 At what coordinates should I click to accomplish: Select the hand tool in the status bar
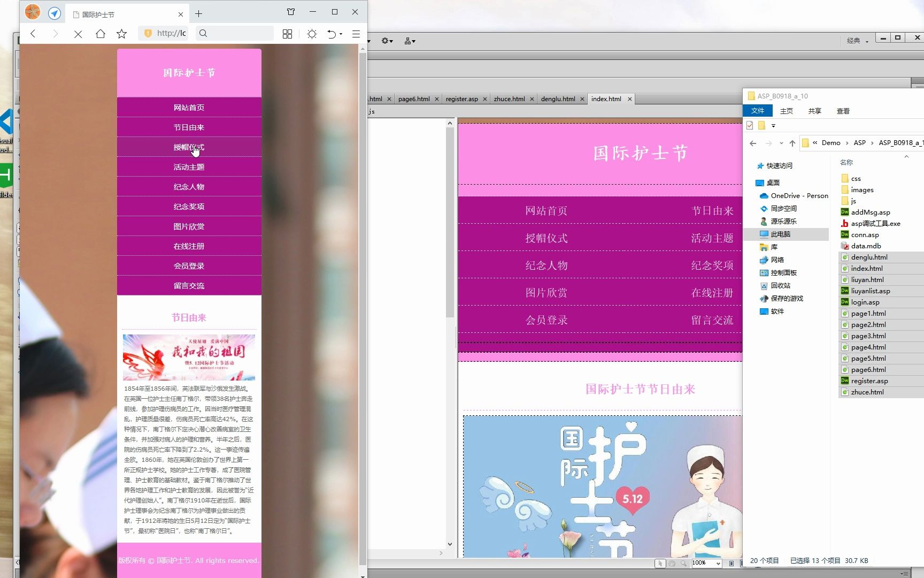pyautogui.click(x=672, y=563)
